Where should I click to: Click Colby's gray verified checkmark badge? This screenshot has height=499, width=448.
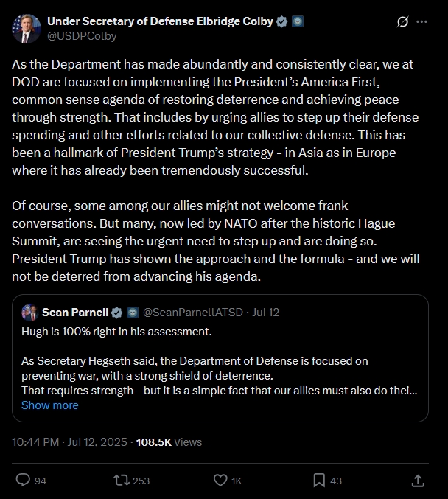click(281, 21)
